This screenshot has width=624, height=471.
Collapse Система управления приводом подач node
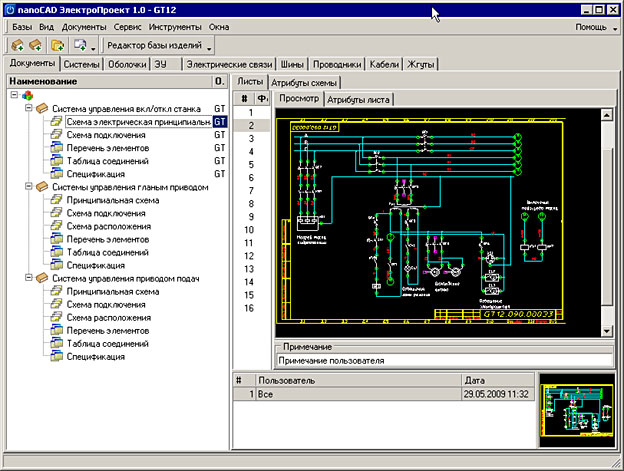click(x=29, y=278)
